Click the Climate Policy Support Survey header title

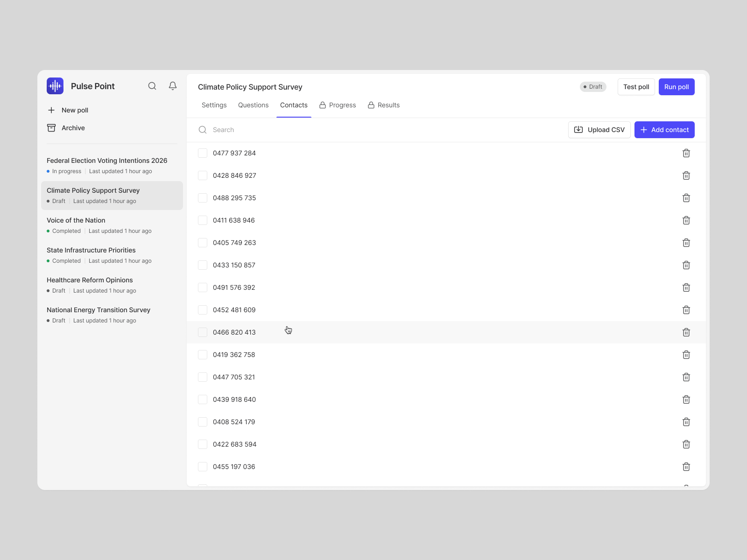[x=250, y=87]
